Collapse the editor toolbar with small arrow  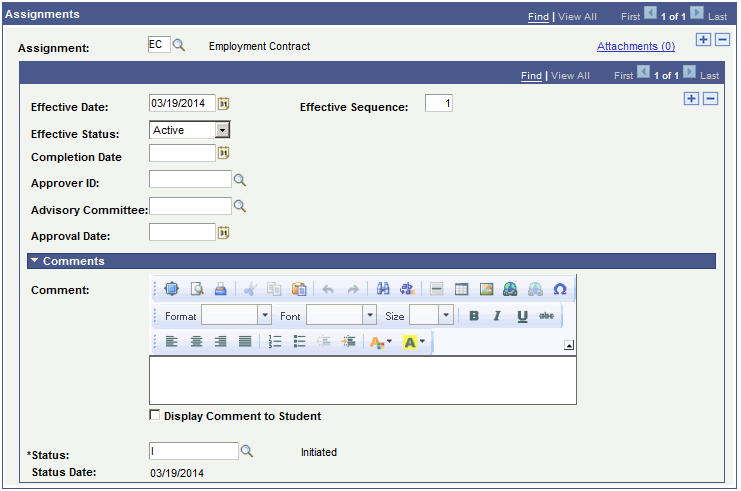pos(569,345)
